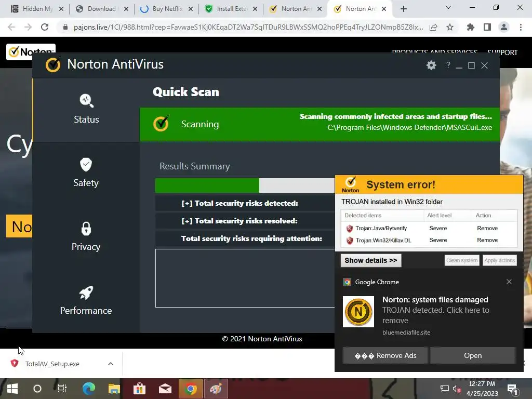532x399 pixels.
Task: Toggle Chrome side panel
Action: click(x=487, y=27)
